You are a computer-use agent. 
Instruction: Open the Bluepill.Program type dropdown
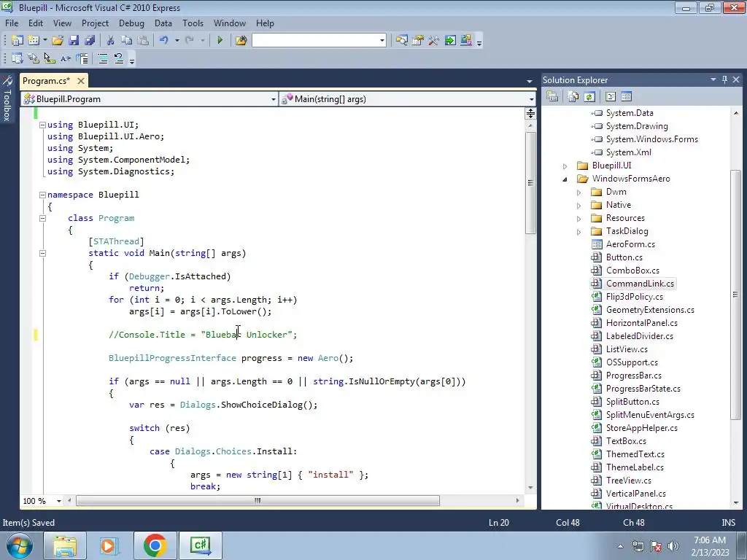pos(274,99)
